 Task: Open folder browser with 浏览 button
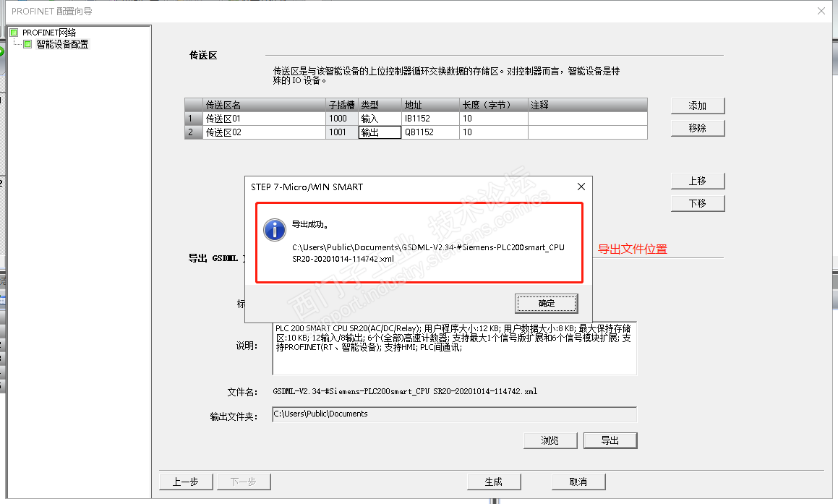coord(550,440)
